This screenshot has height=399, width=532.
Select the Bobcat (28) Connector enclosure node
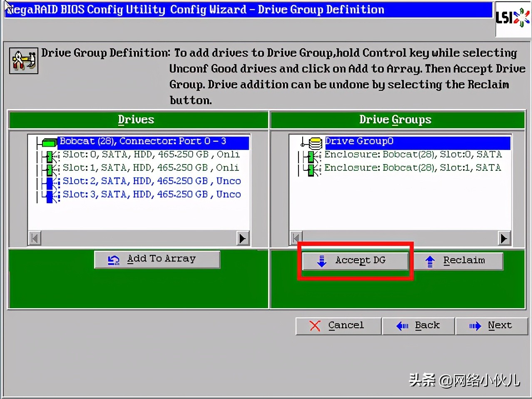143,141
